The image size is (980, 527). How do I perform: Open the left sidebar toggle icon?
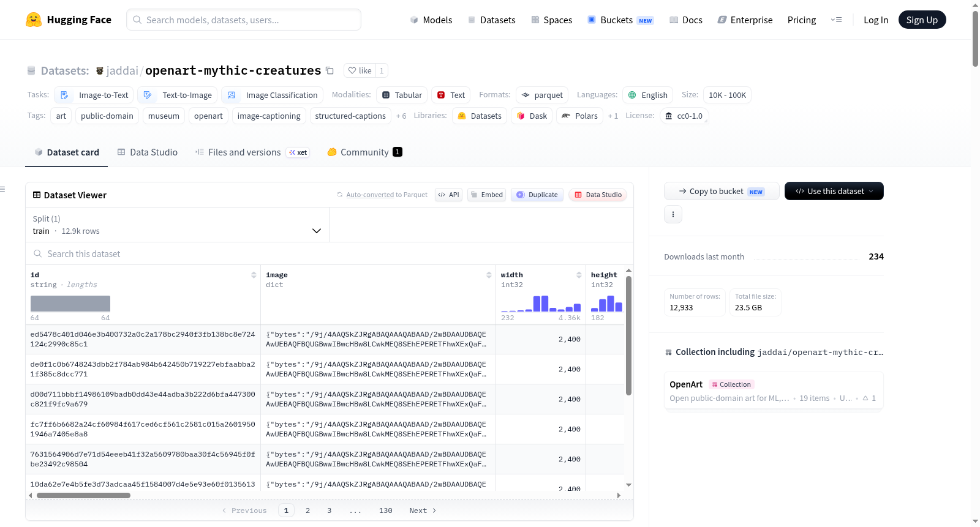click(3, 189)
